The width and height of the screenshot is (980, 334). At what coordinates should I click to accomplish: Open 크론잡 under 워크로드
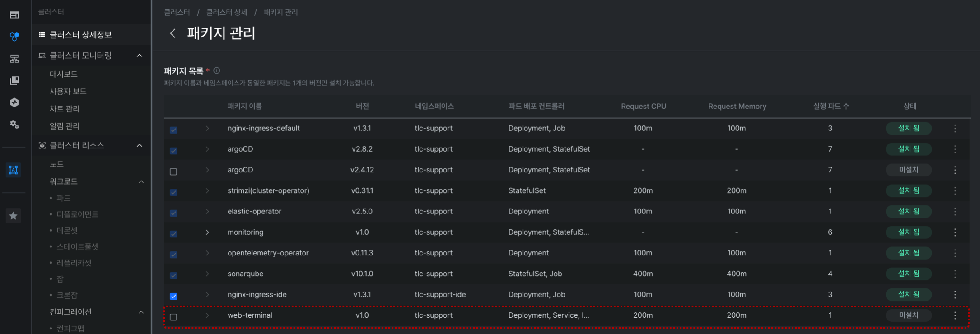[x=67, y=295]
